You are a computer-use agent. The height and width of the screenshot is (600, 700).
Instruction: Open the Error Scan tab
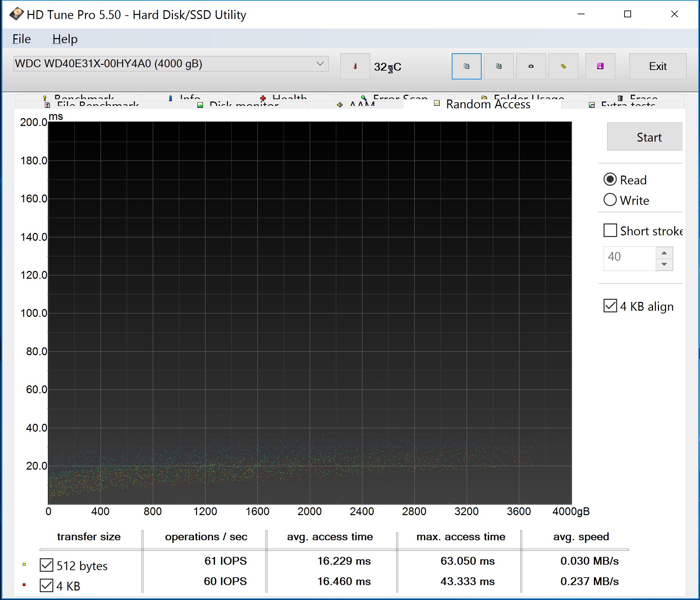tap(395, 97)
